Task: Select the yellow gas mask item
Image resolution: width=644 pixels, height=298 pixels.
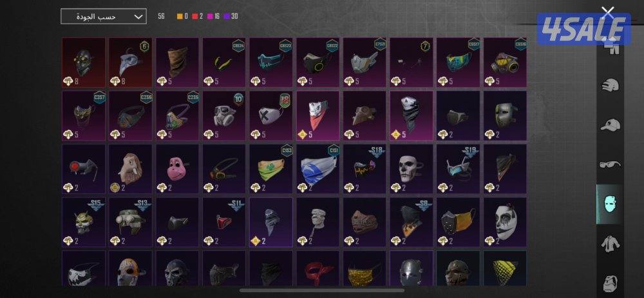Action: [505, 63]
